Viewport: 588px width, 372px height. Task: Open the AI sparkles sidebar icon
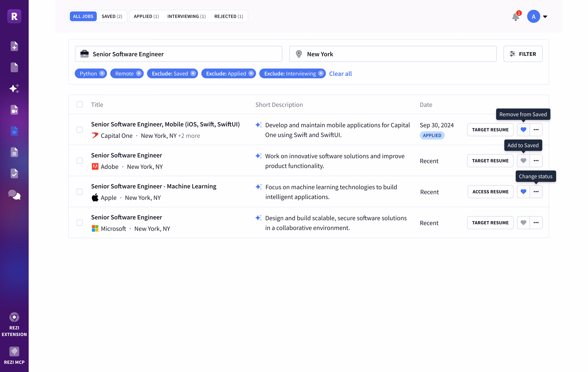pos(14,88)
